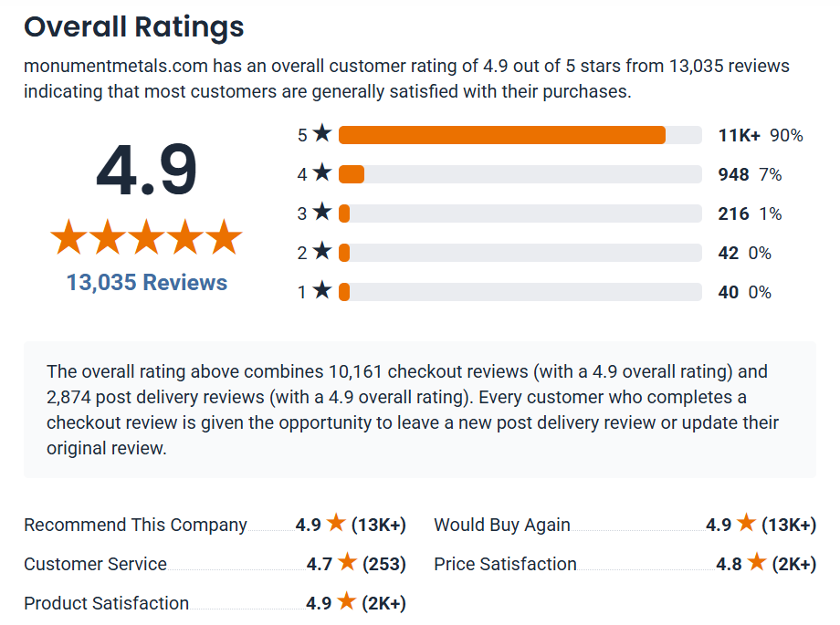Click the star icon beside the 1 rating row
The image size is (840, 625).
pos(321,291)
